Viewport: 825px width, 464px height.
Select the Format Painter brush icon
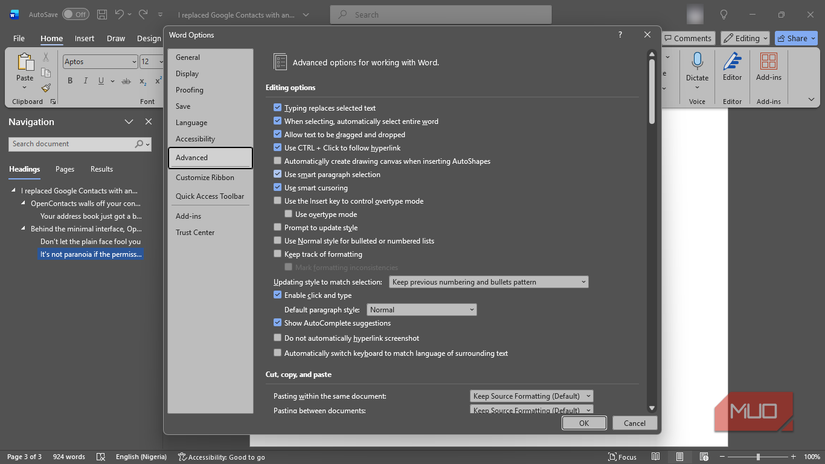[46, 87]
